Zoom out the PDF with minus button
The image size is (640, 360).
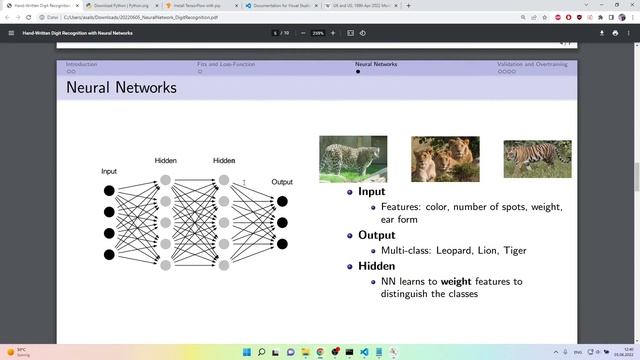click(303, 33)
